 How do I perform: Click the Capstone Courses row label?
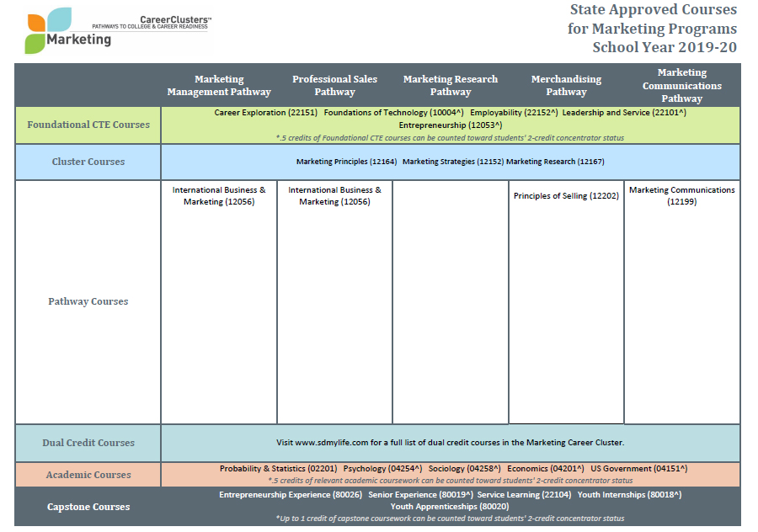click(88, 507)
